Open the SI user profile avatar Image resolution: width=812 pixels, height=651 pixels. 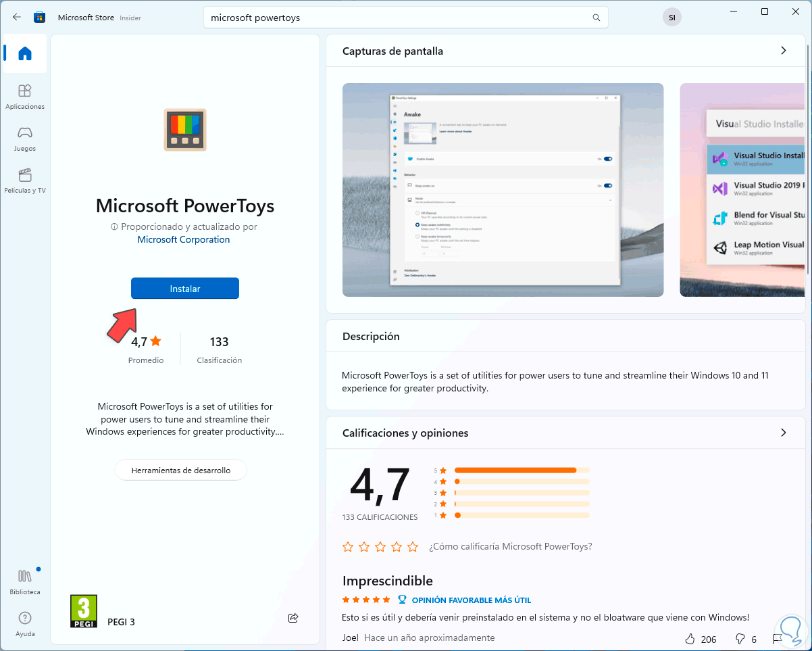[671, 18]
